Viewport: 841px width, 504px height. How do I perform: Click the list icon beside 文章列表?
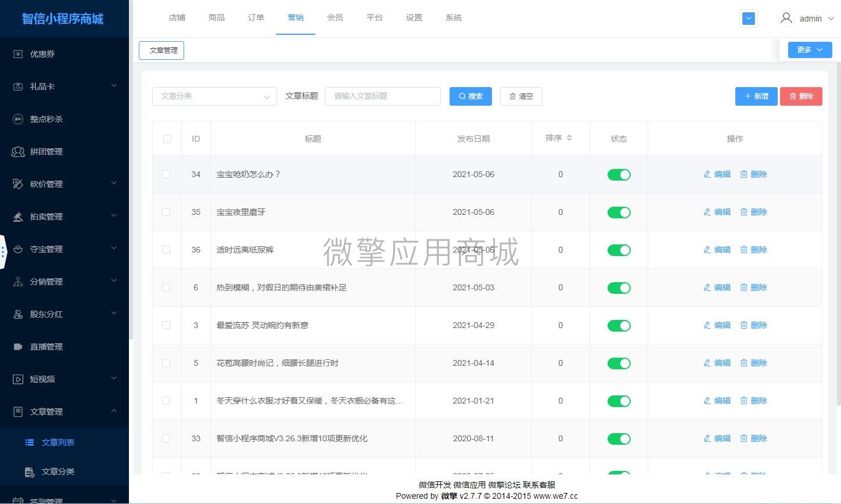point(30,442)
